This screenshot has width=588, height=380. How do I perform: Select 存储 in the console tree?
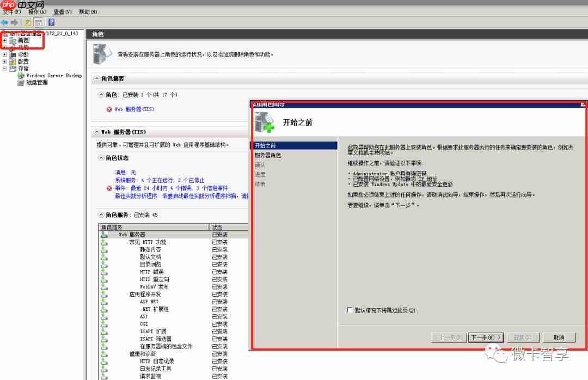click(x=23, y=69)
